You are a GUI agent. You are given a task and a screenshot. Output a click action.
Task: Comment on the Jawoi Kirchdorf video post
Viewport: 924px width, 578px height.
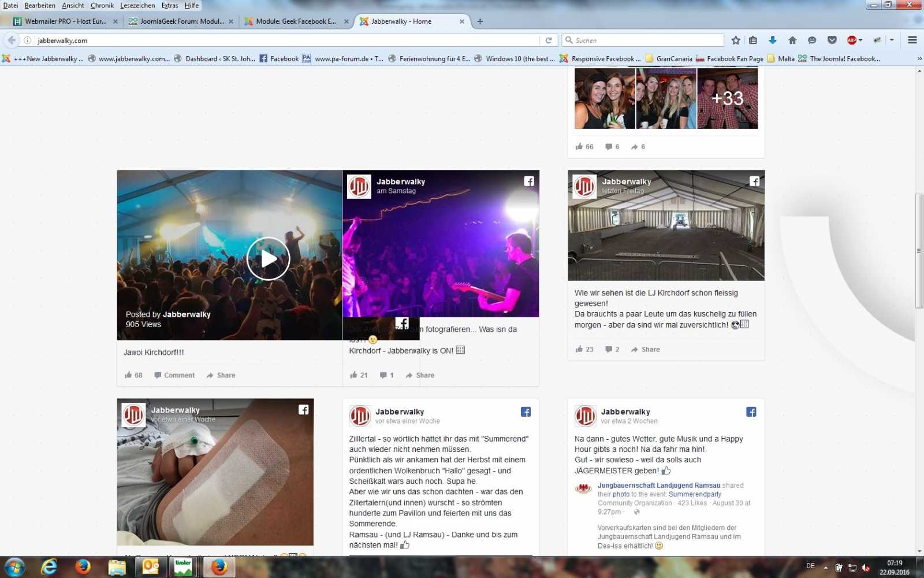[x=174, y=375]
